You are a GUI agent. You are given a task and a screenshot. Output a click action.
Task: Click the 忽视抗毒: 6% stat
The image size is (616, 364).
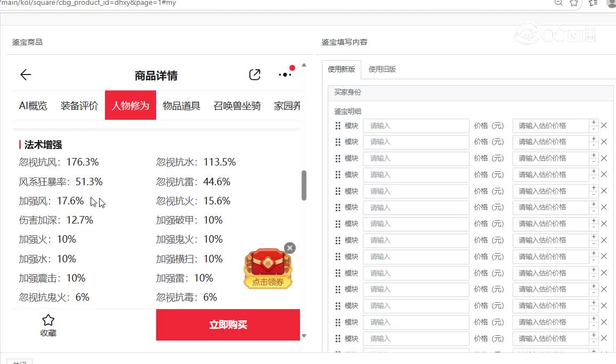coord(187,297)
